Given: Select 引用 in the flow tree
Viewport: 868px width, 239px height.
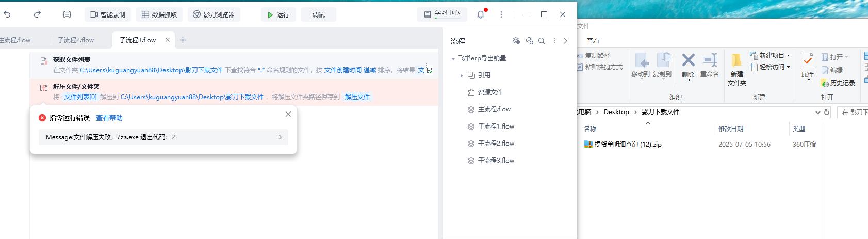Looking at the screenshot, I should [484, 75].
